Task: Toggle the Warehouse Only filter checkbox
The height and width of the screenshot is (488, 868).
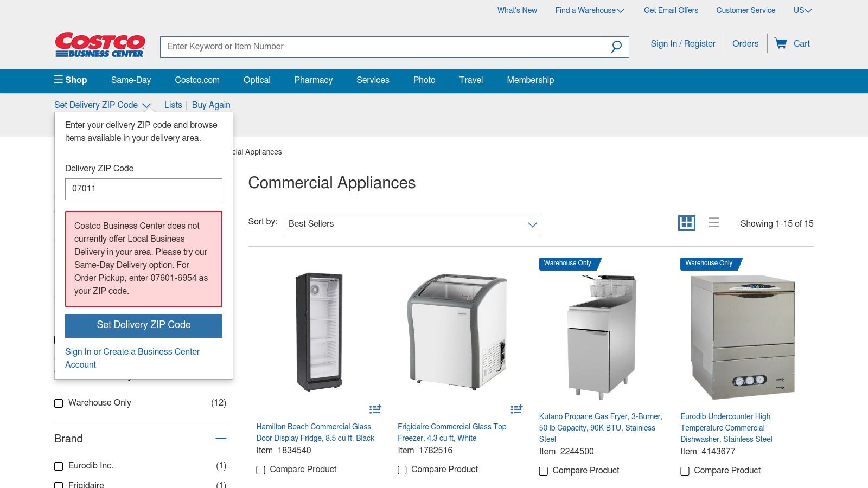Action: [59, 403]
